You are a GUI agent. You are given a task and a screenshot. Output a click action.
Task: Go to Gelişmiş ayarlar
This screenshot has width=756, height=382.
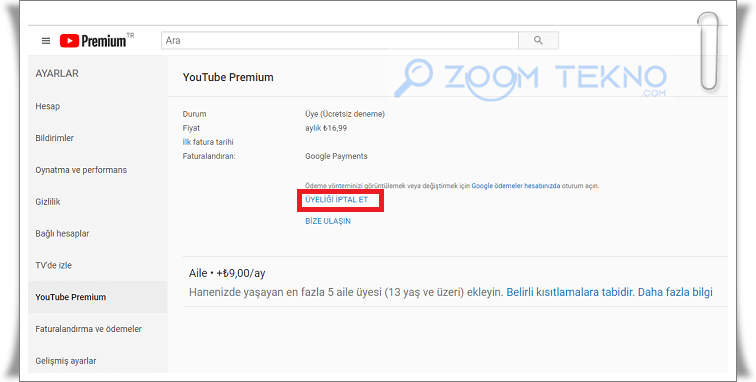(66, 361)
